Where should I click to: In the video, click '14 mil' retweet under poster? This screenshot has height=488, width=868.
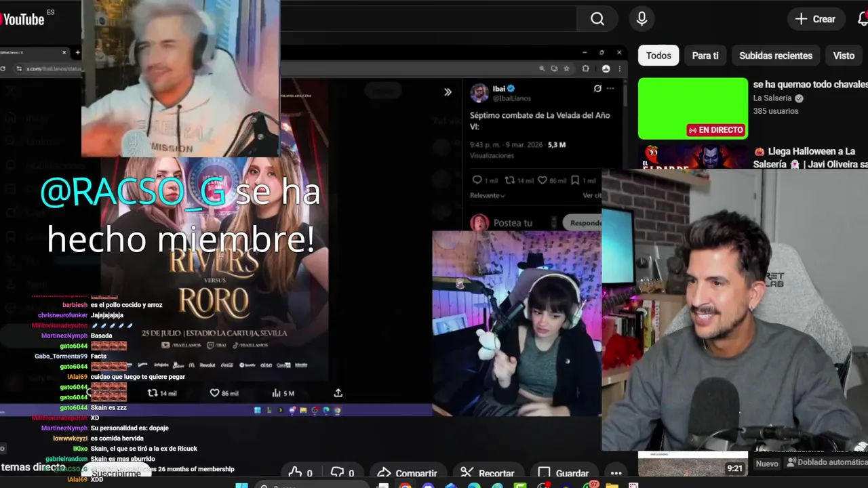[x=162, y=393]
